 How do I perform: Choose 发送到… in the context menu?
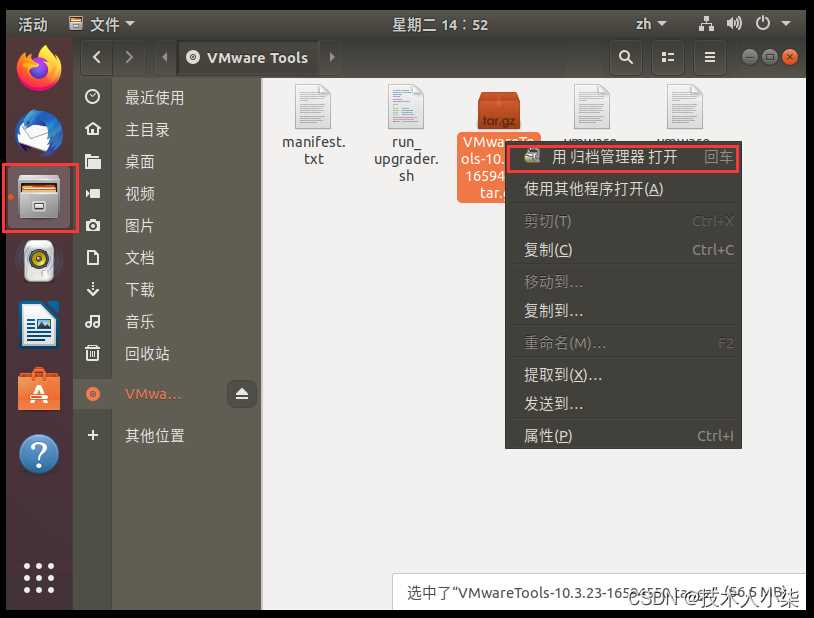click(623, 403)
